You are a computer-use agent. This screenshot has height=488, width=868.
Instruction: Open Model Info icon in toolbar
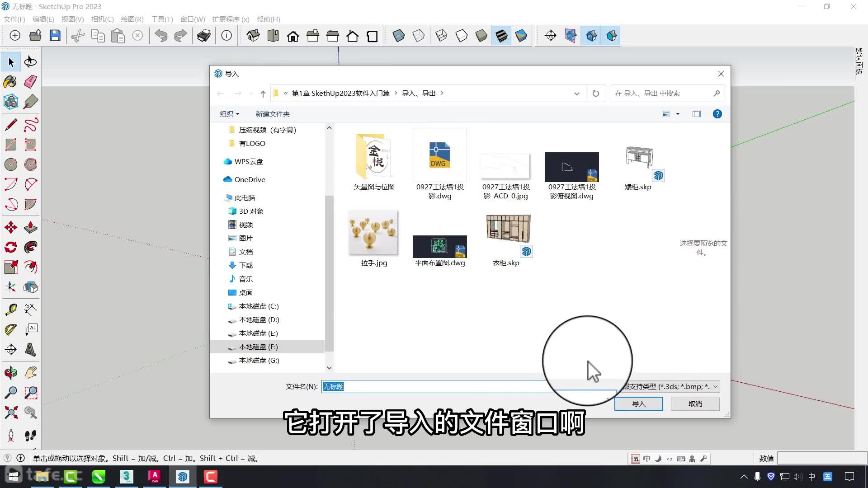click(226, 36)
